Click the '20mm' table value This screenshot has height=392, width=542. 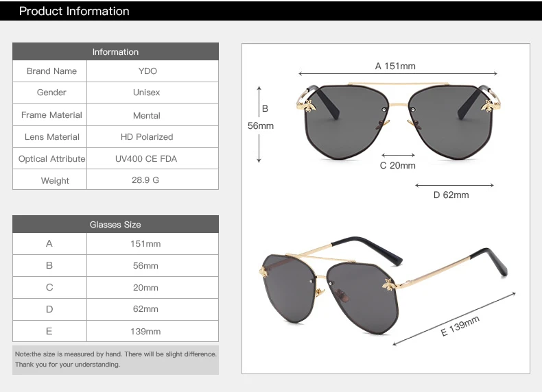145,288
